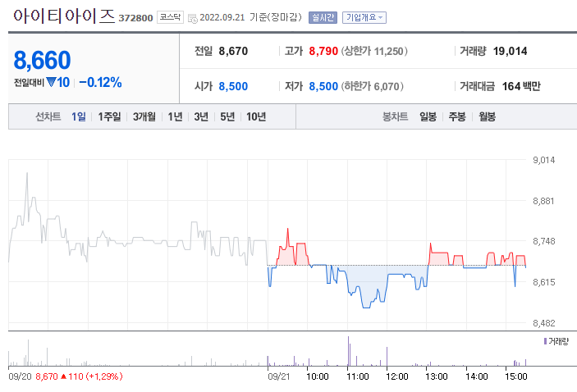Click the 11:00 time axis label
This screenshot has width=577, height=392.
(x=358, y=376)
